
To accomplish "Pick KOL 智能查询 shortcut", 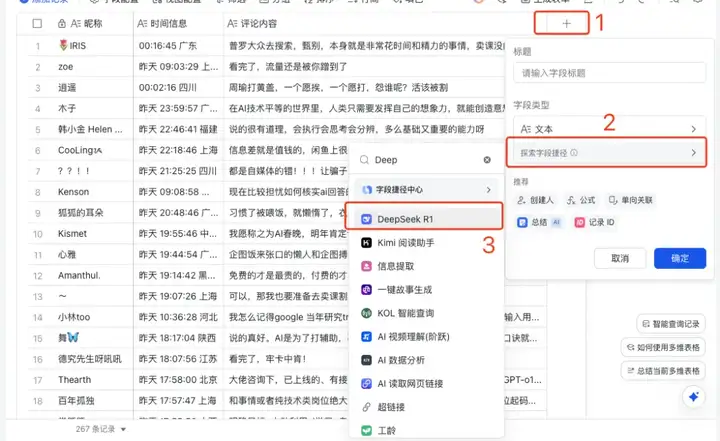I will (x=424, y=313).
